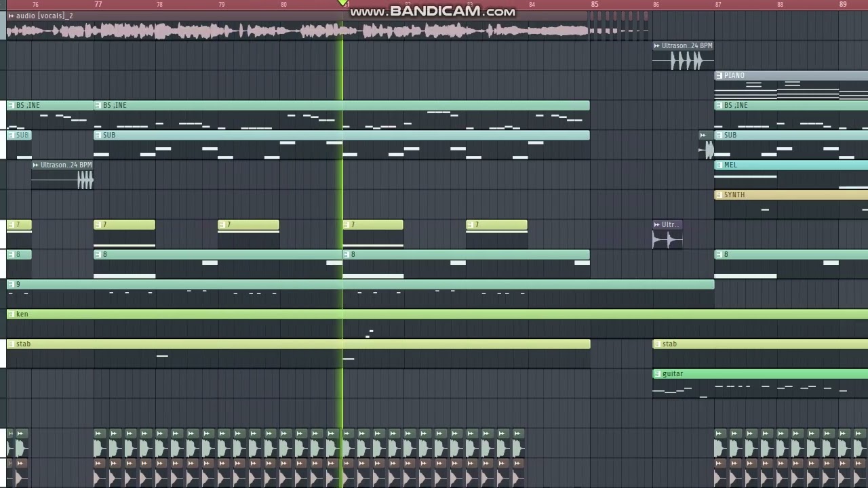Viewport: 868px width, 488px height.
Task: Select the leftmost pattern 8 clip label
Action: pyautogui.click(x=18, y=254)
